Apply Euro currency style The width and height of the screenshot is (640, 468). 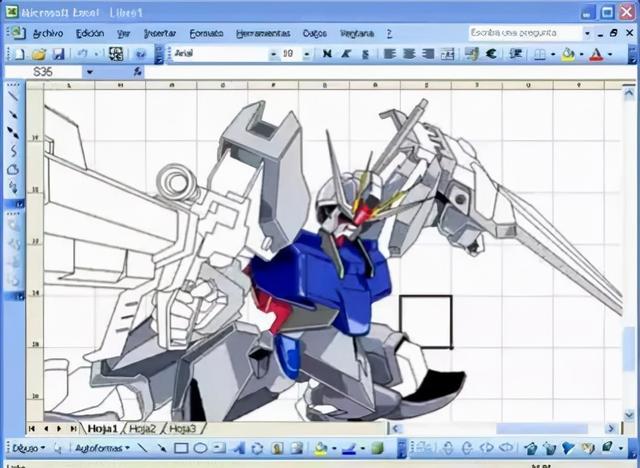[491, 53]
